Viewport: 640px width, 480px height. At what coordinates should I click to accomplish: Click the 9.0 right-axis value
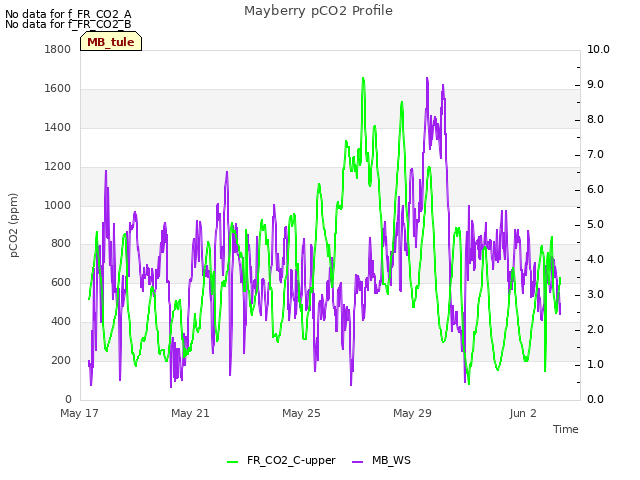(x=596, y=84)
